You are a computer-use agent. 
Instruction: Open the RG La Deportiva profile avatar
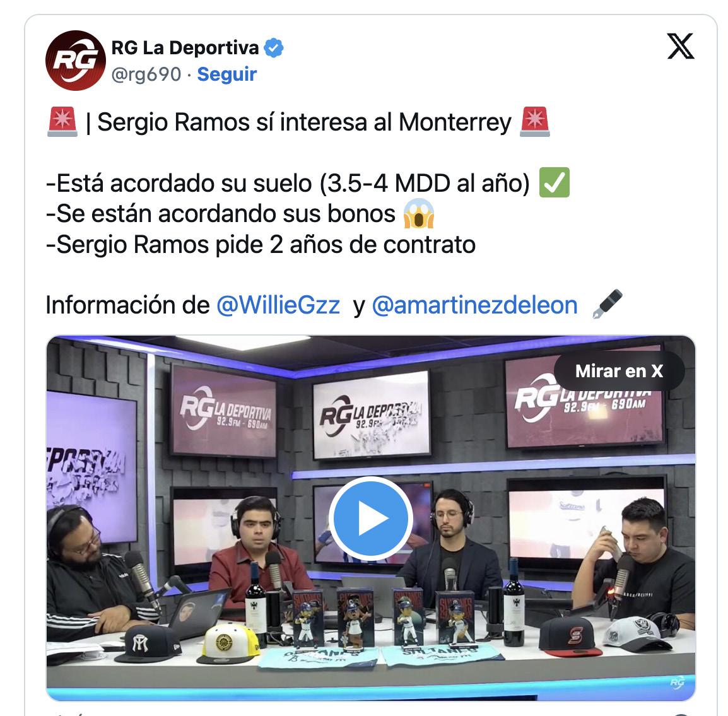(x=75, y=61)
